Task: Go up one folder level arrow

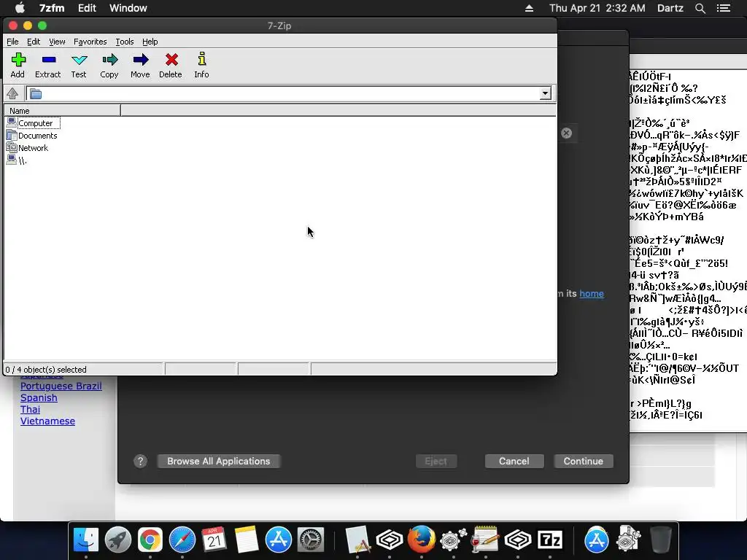Action: point(12,93)
